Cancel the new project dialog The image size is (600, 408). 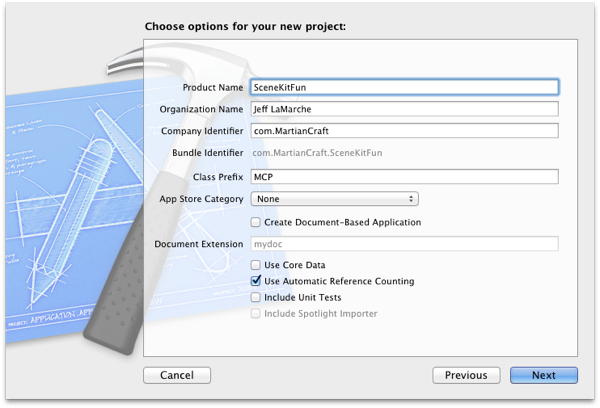[x=177, y=375]
